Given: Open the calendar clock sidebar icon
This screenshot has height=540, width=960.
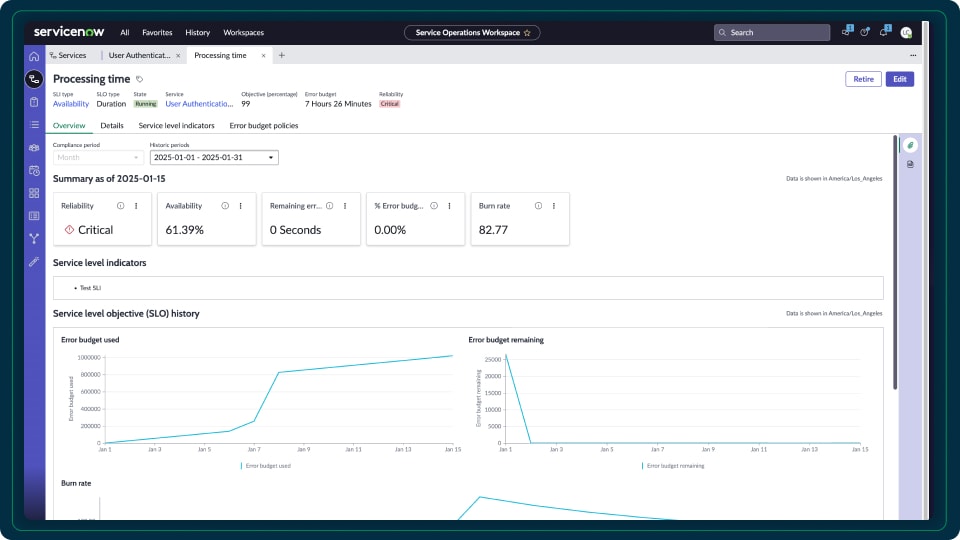Looking at the screenshot, I should (34, 170).
